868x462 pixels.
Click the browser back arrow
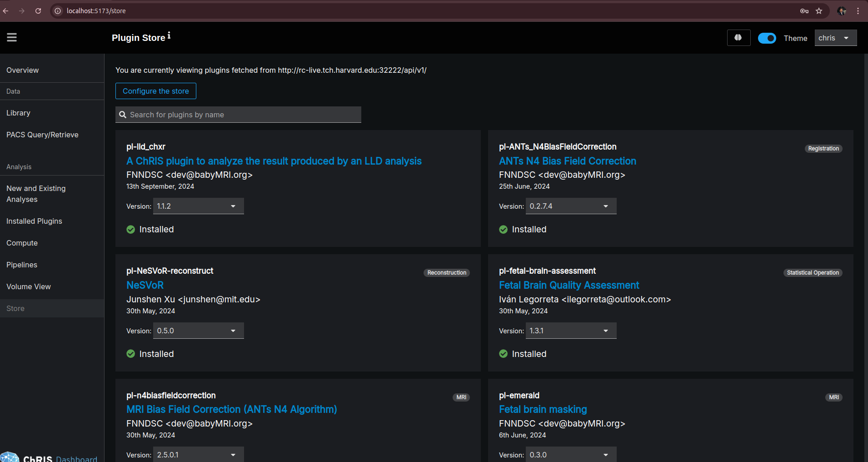coord(6,11)
